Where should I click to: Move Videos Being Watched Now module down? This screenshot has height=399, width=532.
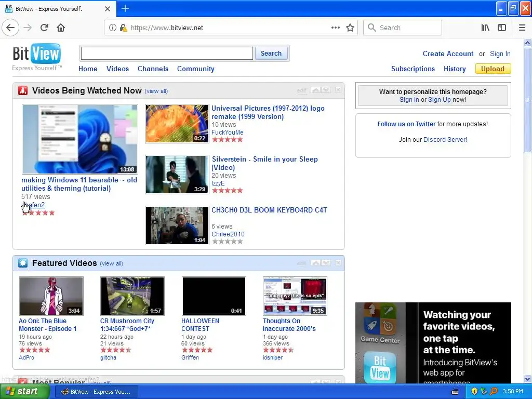pos(326,90)
